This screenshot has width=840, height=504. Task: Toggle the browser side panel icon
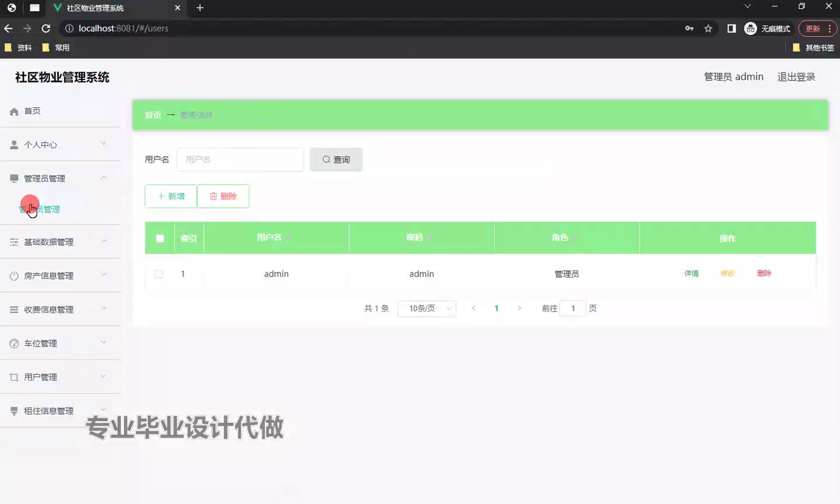coord(731,28)
